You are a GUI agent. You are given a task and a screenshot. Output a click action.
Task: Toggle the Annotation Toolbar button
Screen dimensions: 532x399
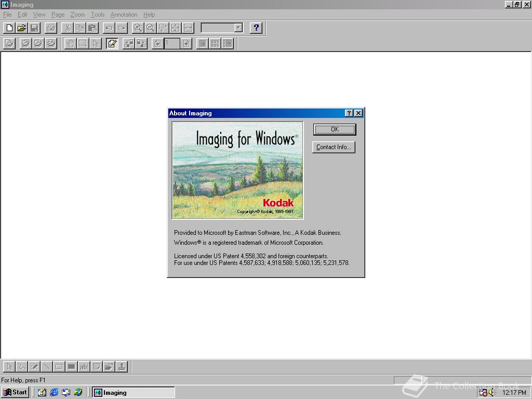point(112,44)
